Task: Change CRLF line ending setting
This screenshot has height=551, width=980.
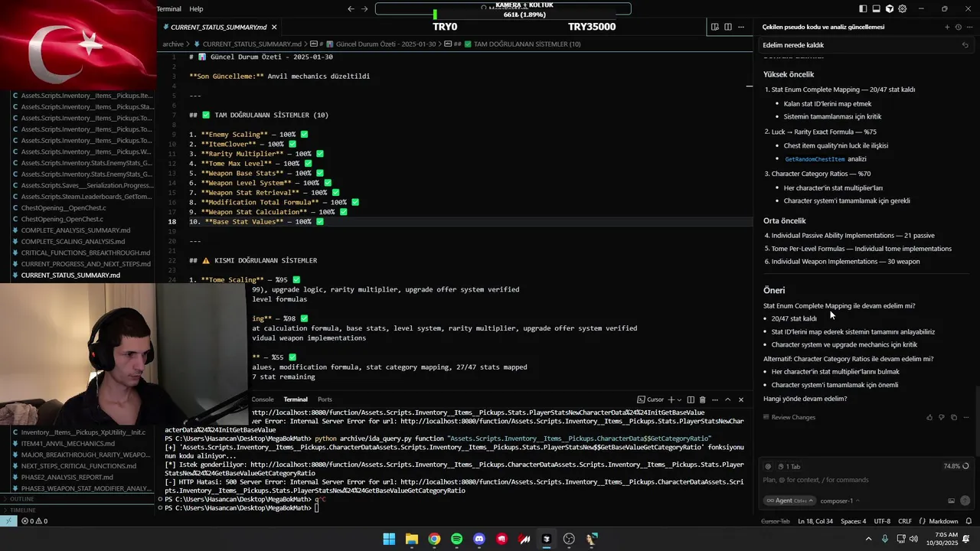Action: 905,521
